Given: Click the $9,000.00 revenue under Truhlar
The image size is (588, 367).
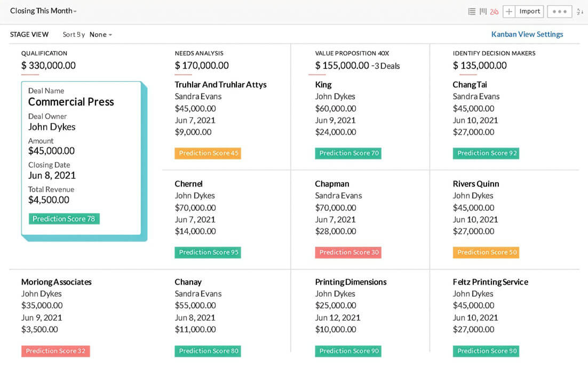Looking at the screenshot, I should click(193, 132).
